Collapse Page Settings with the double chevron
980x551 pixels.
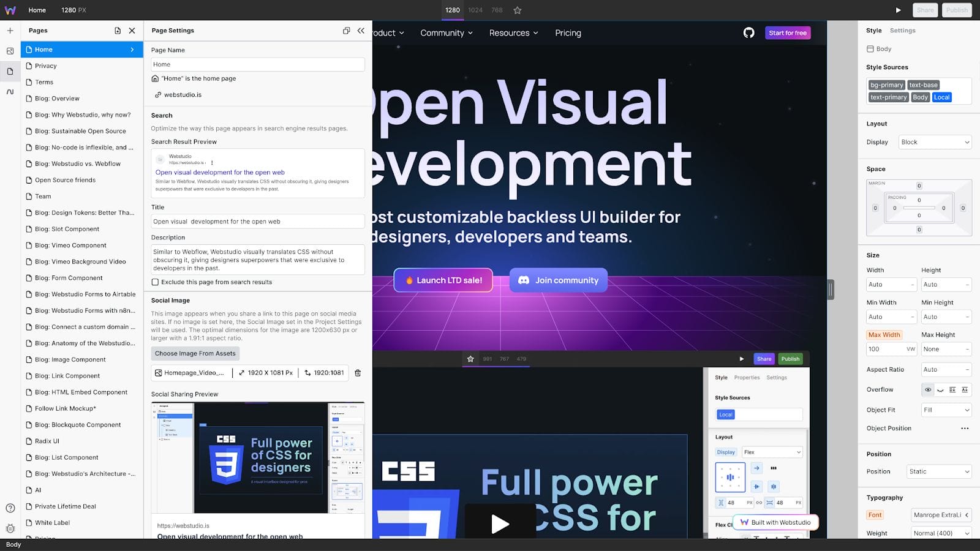pos(361,31)
